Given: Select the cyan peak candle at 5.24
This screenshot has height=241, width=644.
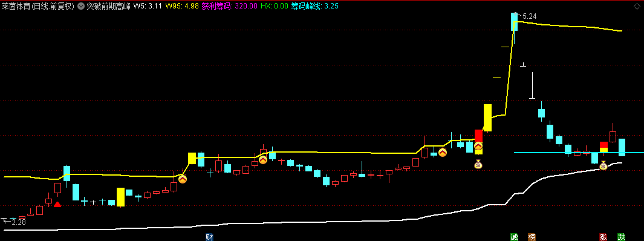Looking at the screenshot, I should [x=514, y=21].
